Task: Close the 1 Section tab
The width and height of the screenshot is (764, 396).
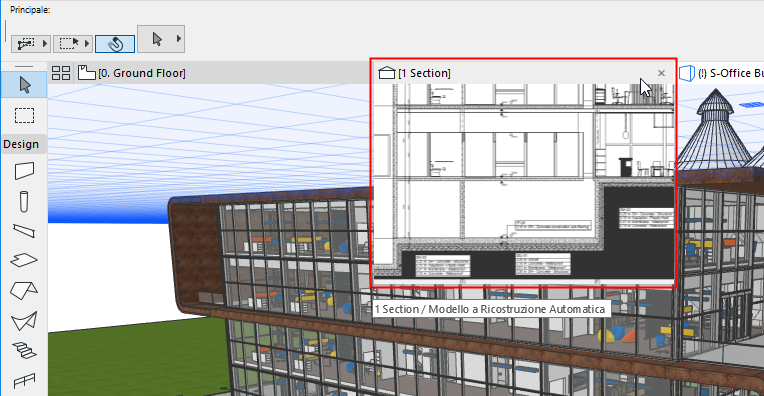Action: (661, 73)
